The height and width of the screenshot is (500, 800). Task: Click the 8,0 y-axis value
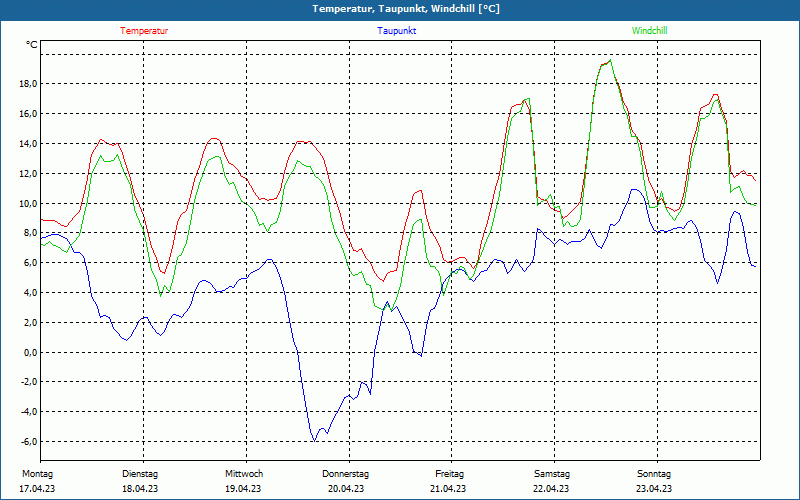(x=30, y=233)
